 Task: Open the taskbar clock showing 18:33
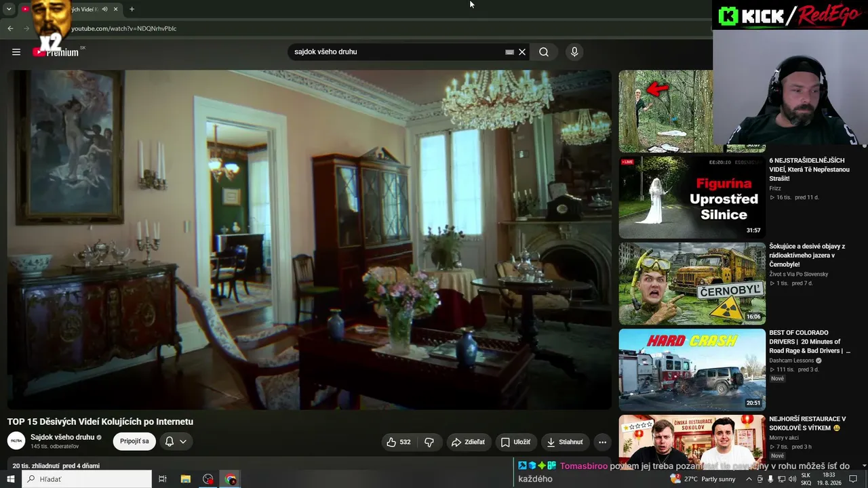[x=829, y=479]
